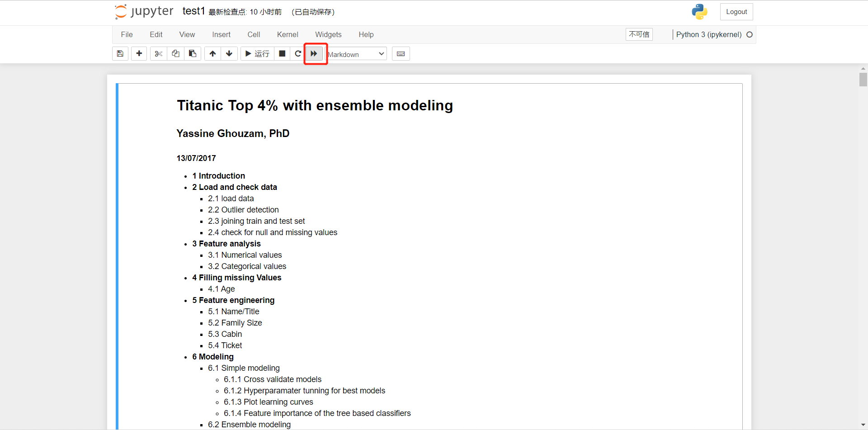Click the 4 Filling missing Values item
Image resolution: width=868 pixels, height=430 pixels.
[237, 278]
